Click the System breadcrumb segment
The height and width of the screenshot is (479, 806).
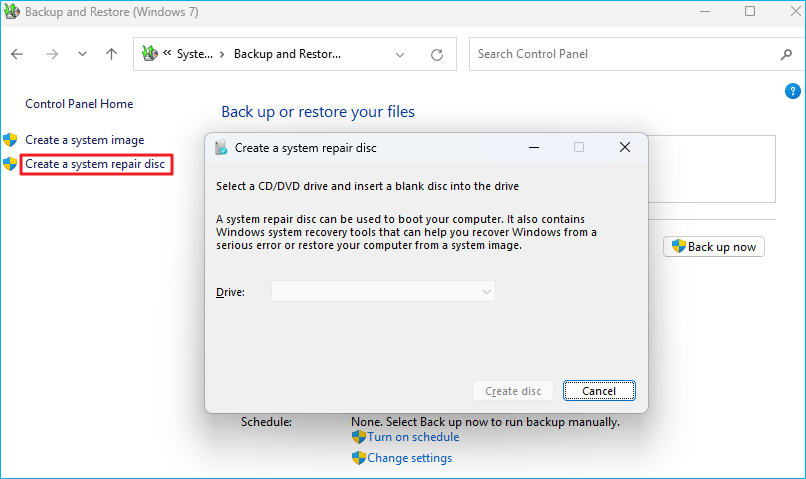[x=194, y=54]
